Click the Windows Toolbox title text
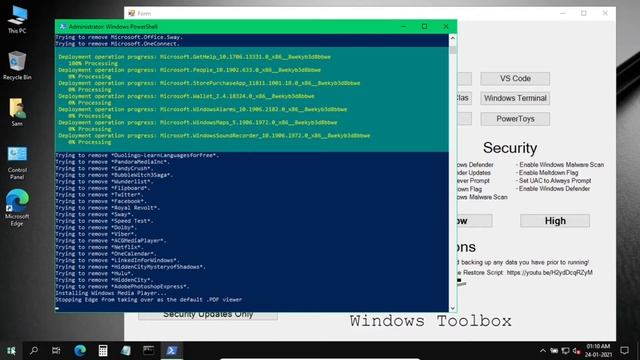Image resolution: width=640 pixels, height=360 pixels. point(431,321)
